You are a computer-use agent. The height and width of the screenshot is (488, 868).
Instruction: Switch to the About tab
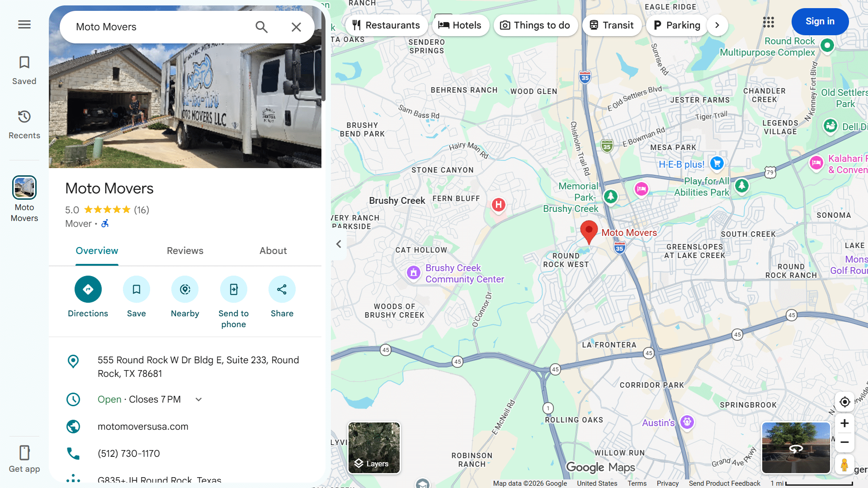point(273,251)
